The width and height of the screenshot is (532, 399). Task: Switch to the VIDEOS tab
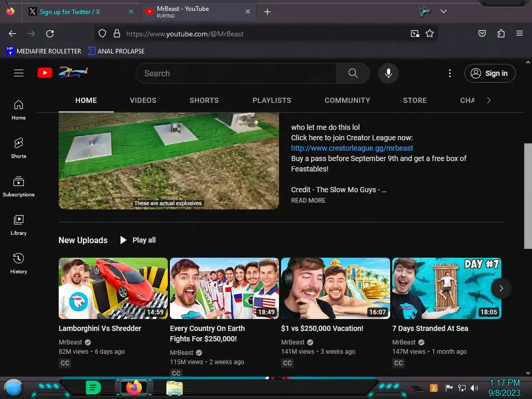pos(143,100)
